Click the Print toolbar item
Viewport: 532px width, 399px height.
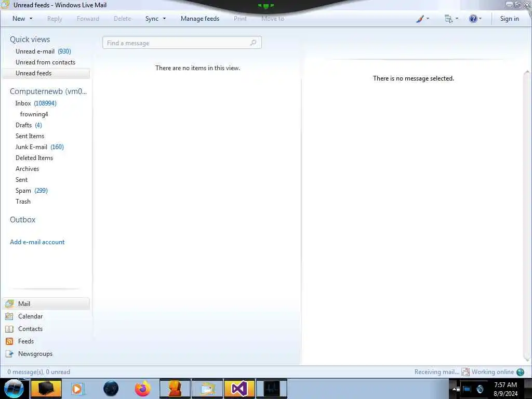coord(240,19)
